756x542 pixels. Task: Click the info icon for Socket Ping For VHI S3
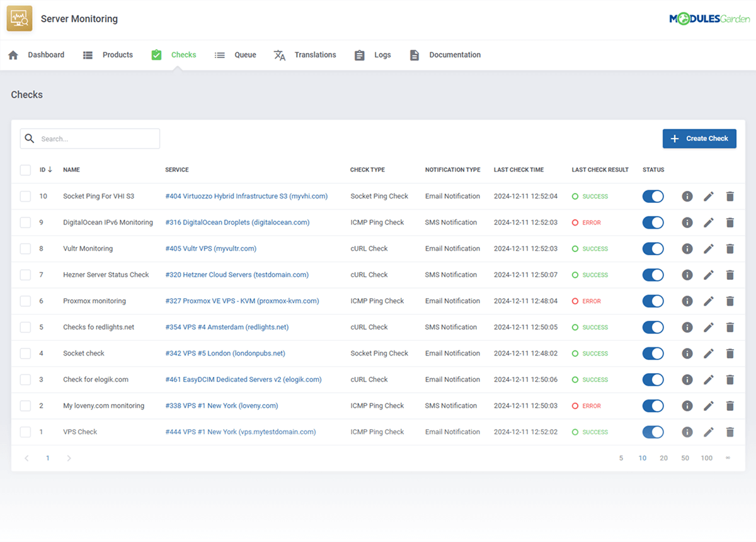(687, 197)
